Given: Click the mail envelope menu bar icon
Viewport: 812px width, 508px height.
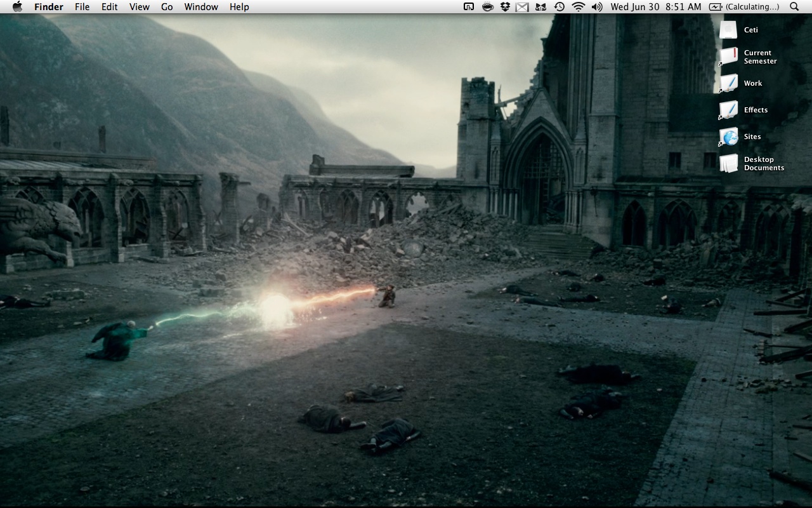Looking at the screenshot, I should click(522, 7).
